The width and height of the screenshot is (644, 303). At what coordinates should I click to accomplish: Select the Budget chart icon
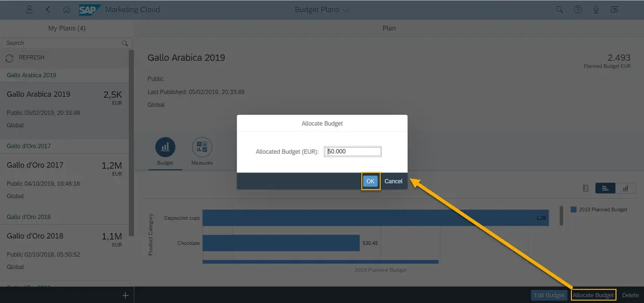165,148
